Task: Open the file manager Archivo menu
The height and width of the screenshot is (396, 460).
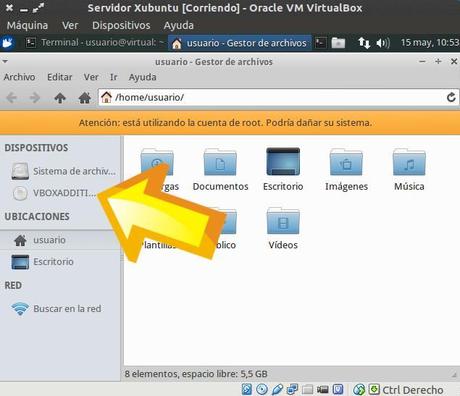Action: (19, 77)
